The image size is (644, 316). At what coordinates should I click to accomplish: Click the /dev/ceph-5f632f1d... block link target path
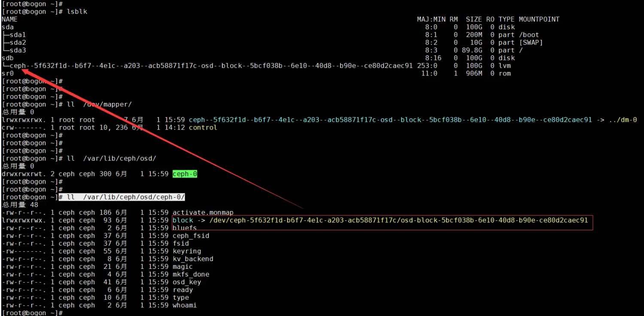(398, 220)
